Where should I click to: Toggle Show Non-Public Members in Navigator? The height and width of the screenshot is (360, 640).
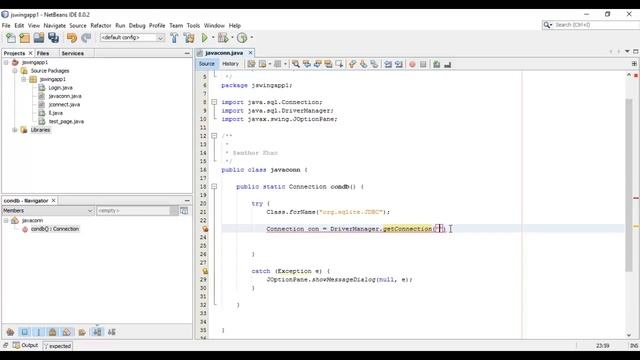tap(53, 332)
